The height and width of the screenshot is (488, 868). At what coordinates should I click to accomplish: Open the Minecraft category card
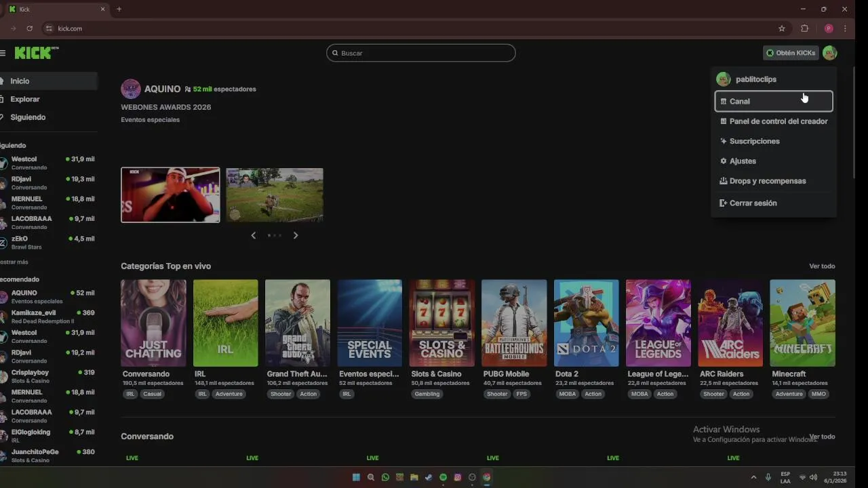(803, 323)
